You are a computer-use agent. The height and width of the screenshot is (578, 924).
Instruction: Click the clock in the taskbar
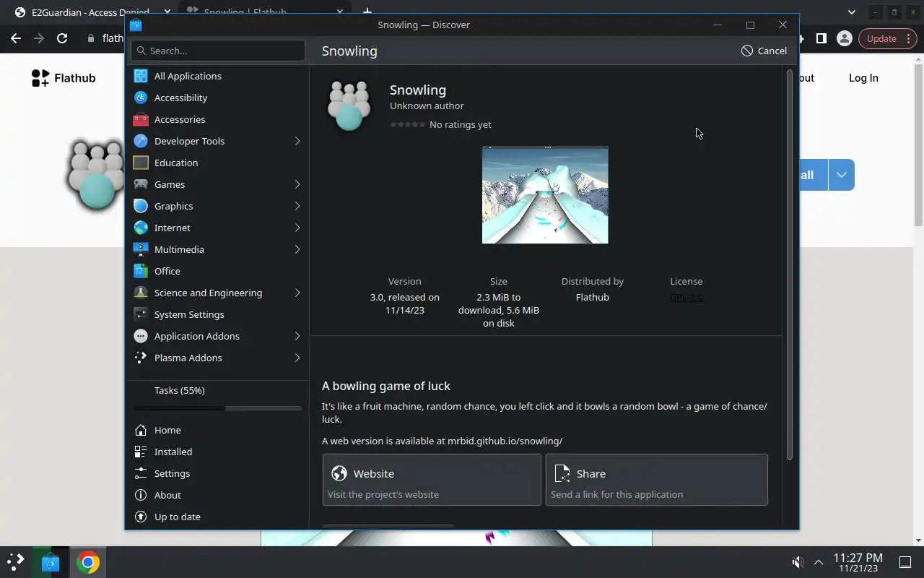coord(858,562)
